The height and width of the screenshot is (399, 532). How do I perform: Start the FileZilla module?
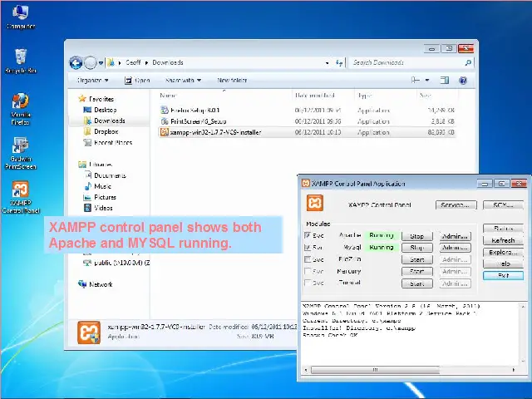417,259
